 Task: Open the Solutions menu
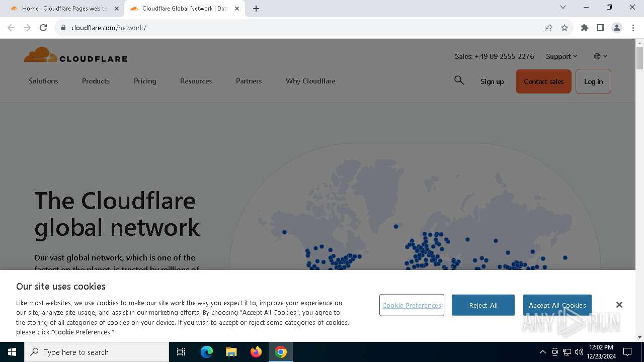[43, 81]
